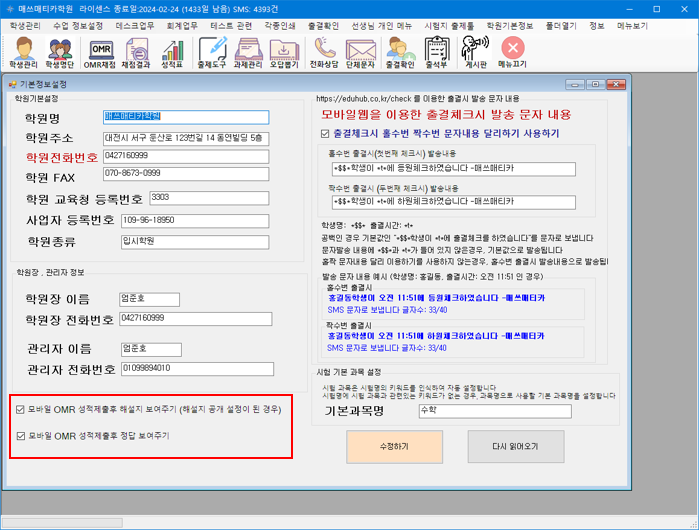Open the 테스트 관련 menu
Image resolution: width=699 pixels, height=530 pixels.
click(x=231, y=26)
